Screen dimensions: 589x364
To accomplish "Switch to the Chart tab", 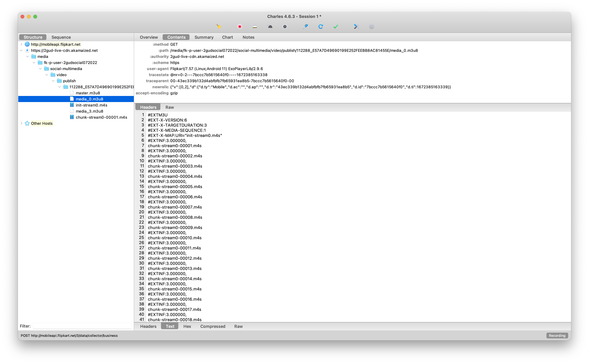I will point(227,37).
